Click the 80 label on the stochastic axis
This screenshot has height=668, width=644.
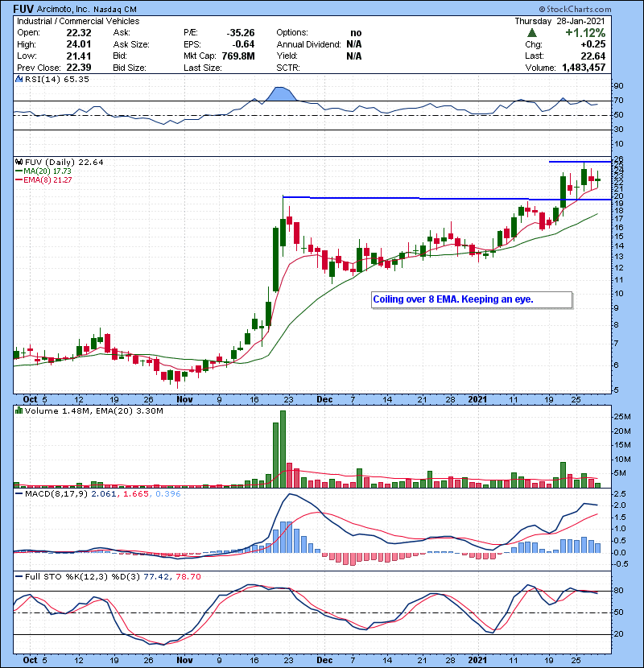618,591
